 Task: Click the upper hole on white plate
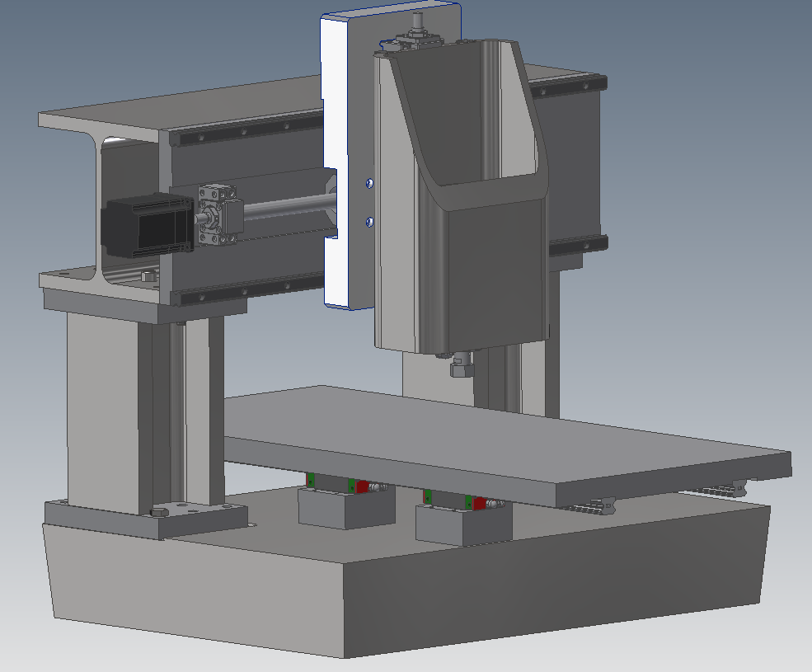click(368, 181)
